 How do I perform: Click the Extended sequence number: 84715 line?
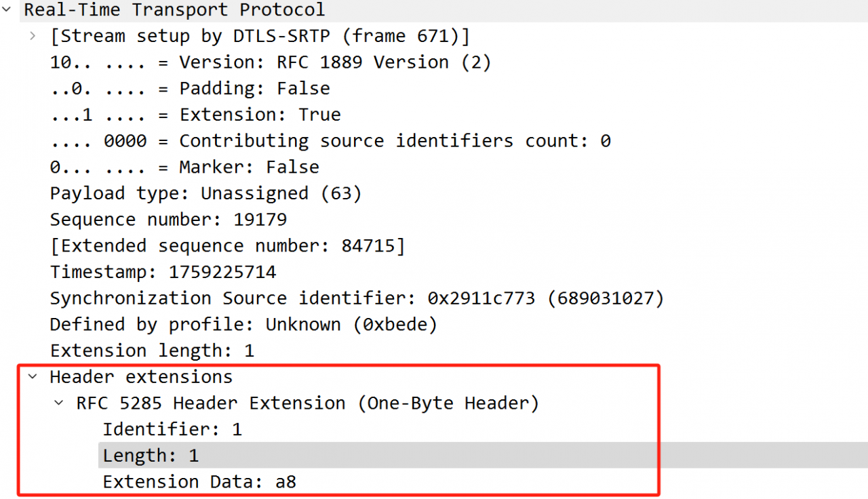(226, 245)
